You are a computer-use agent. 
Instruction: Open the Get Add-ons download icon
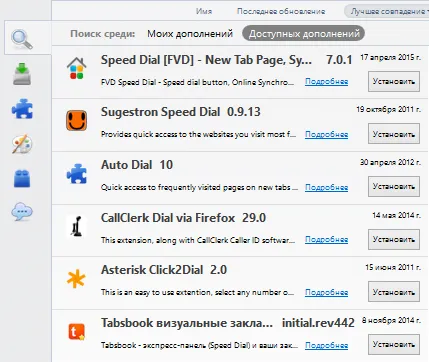[x=22, y=74]
